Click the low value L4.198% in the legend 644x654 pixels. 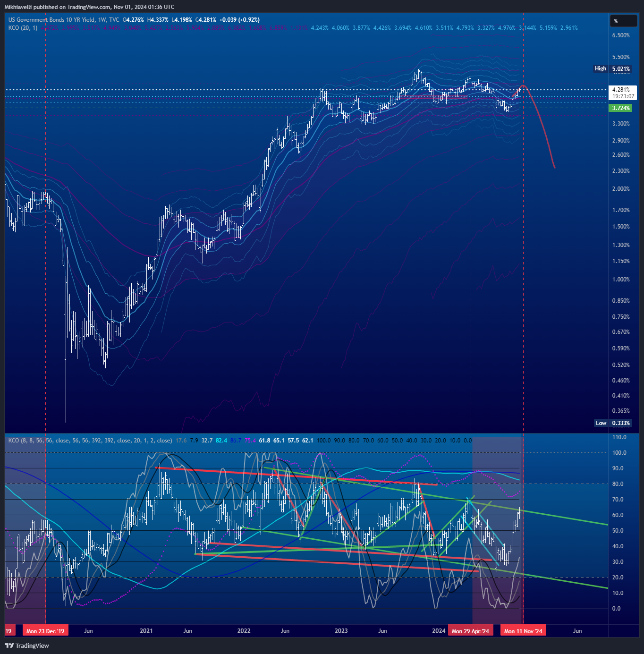(x=182, y=20)
